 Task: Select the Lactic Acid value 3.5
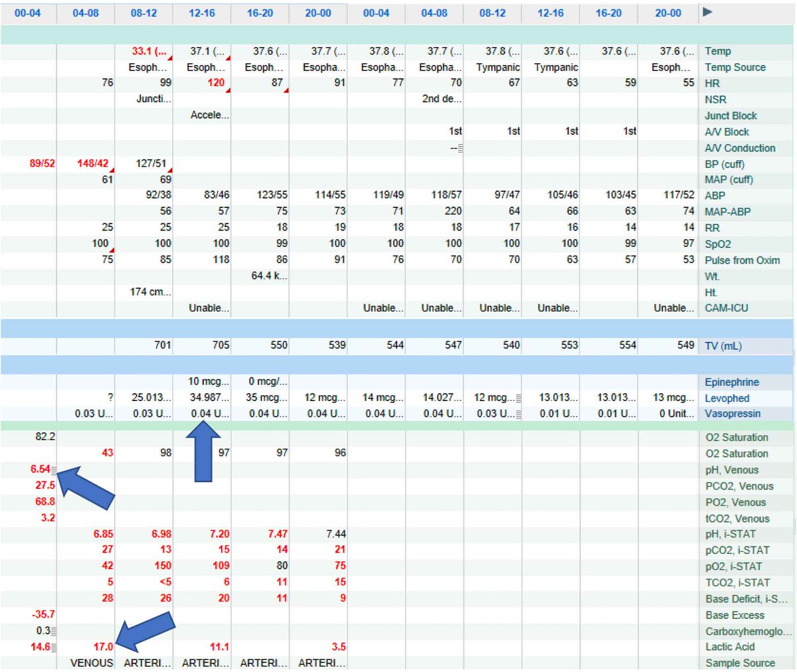click(x=339, y=647)
